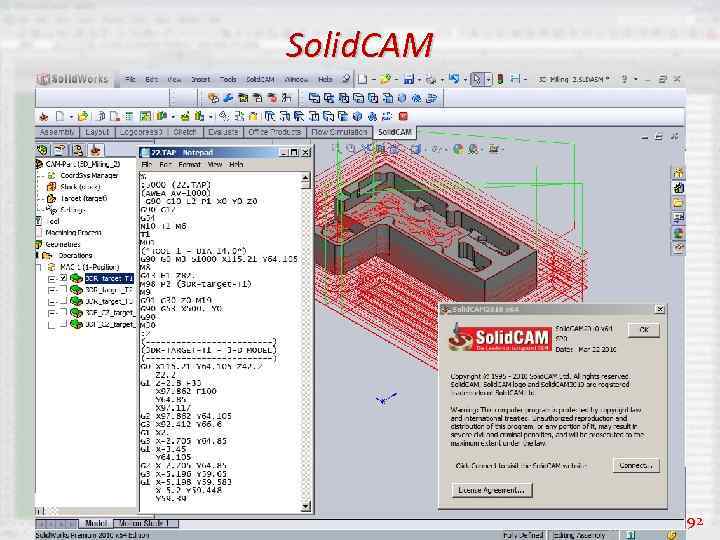Image resolution: width=720 pixels, height=540 pixels.
Task: Click the blue cube icon in the lower toolbar
Action: point(357,116)
